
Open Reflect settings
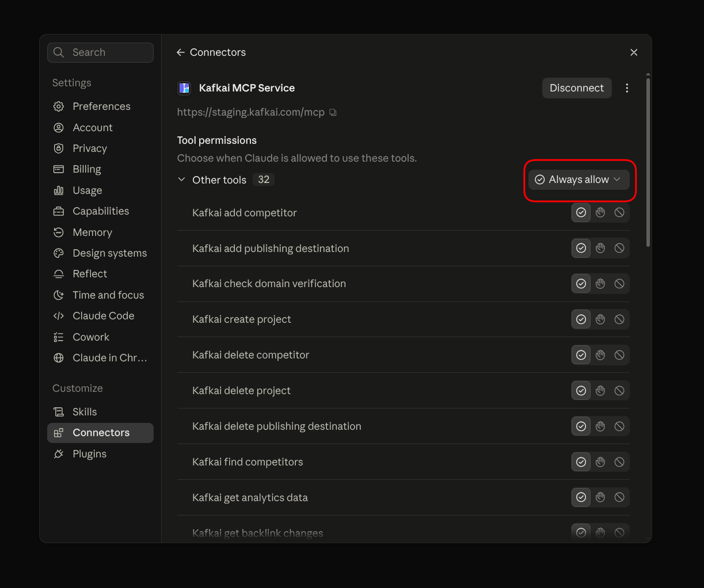point(100,274)
